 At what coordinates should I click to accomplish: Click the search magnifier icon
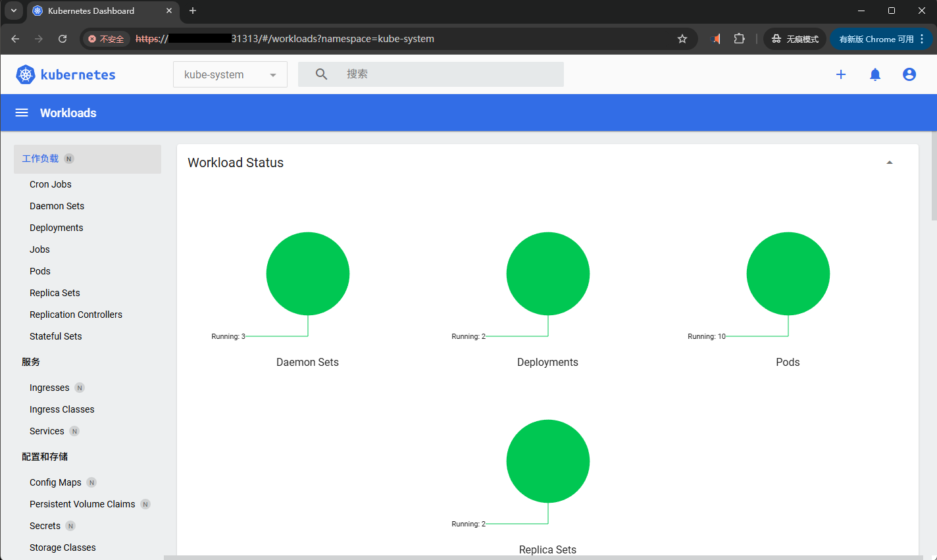321,74
